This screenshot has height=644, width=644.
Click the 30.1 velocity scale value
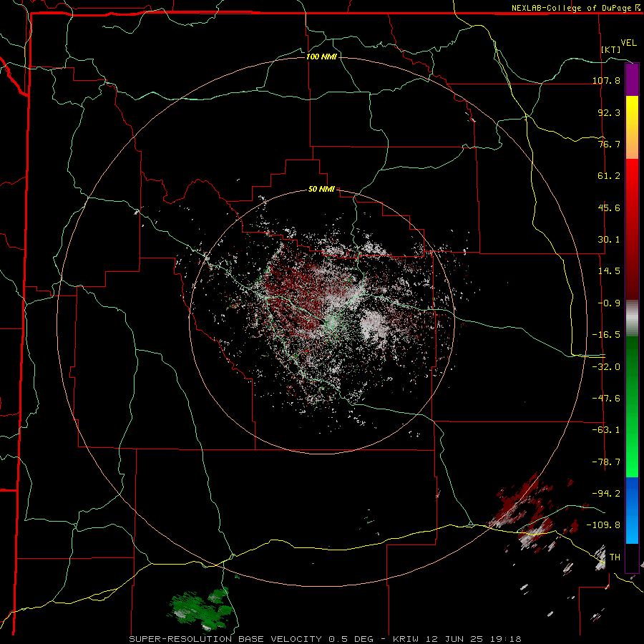tap(609, 240)
